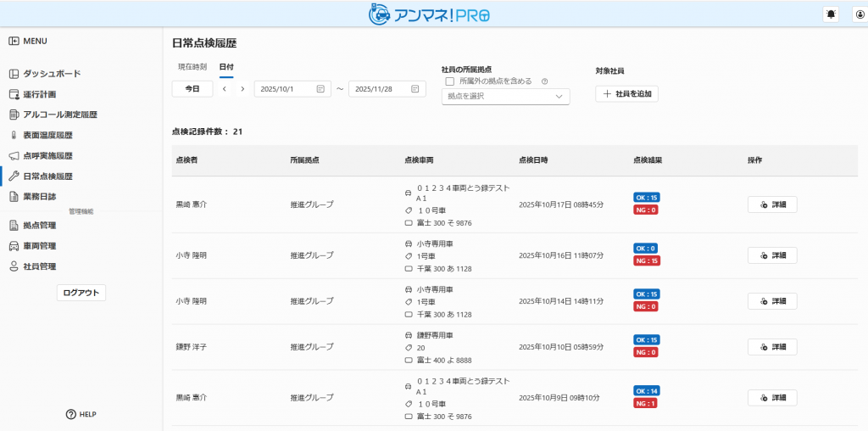This screenshot has height=431, width=868.
Task: Open calendar icon in start date field
Action: [x=320, y=89]
